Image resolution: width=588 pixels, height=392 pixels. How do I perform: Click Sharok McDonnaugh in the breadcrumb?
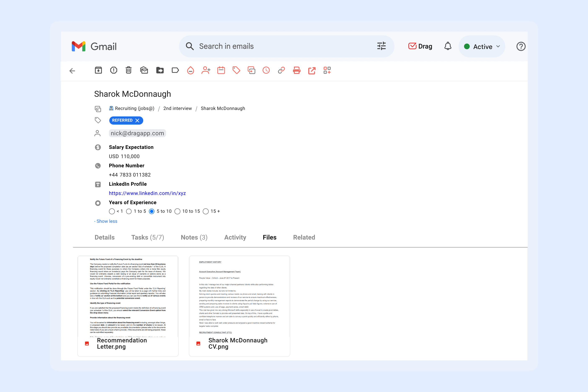coord(223,108)
